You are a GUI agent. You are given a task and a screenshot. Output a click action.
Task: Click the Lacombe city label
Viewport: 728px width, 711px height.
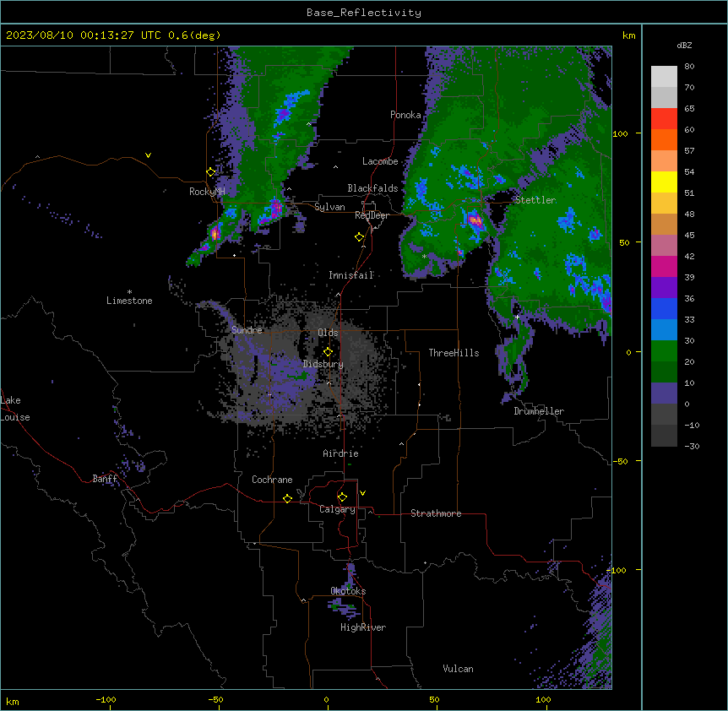[x=380, y=161]
